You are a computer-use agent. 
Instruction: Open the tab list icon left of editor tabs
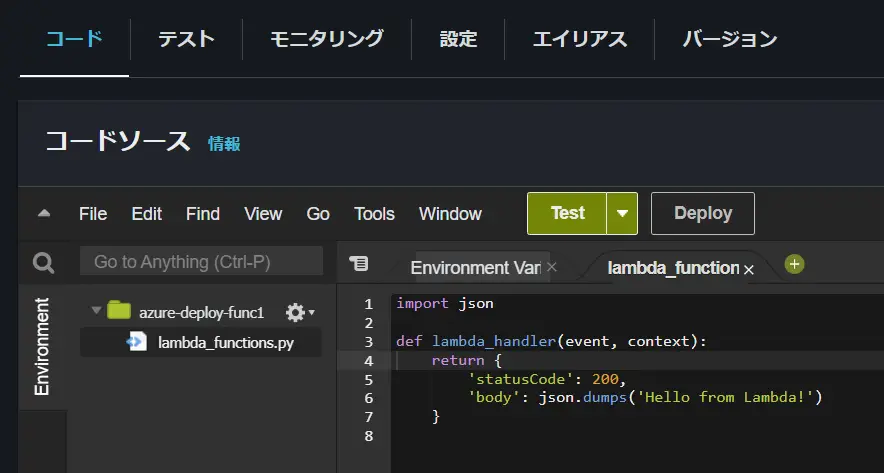click(359, 263)
